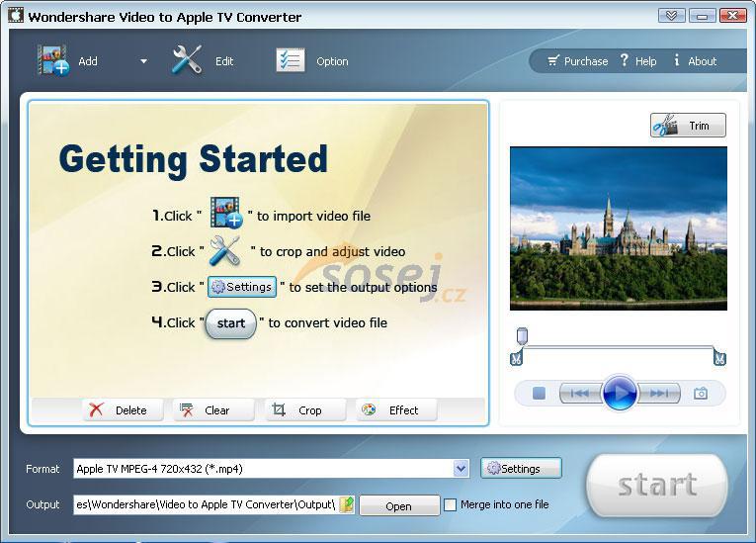The image size is (756, 543).
Task: Click the Clear button
Action: pyautogui.click(x=213, y=410)
